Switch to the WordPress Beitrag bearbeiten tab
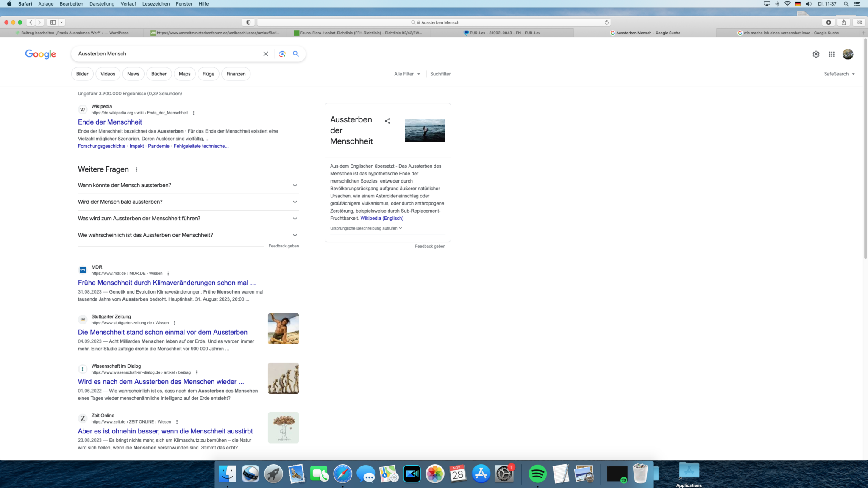Viewport: 868px width, 488px height. (x=72, y=33)
